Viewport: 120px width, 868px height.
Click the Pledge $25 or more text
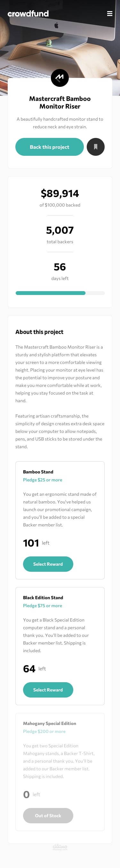tap(43, 480)
